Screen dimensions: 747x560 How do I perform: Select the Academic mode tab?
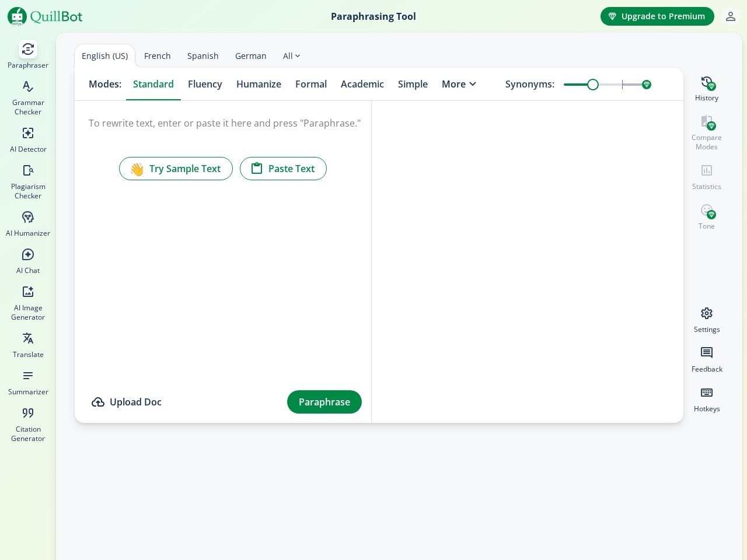[x=362, y=84]
